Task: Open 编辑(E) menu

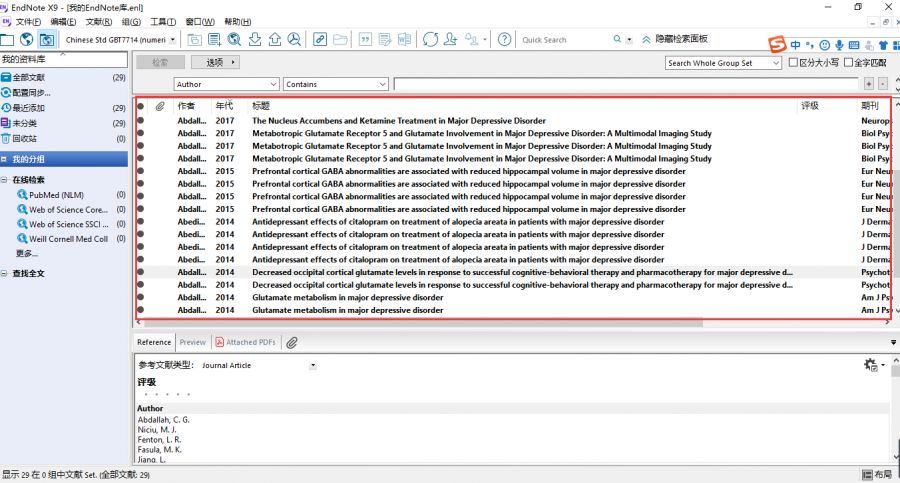Action: 63,22
